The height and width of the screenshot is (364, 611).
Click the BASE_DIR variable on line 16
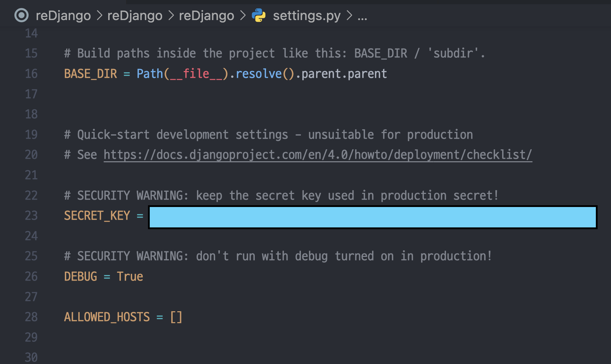(x=90, y=74)
